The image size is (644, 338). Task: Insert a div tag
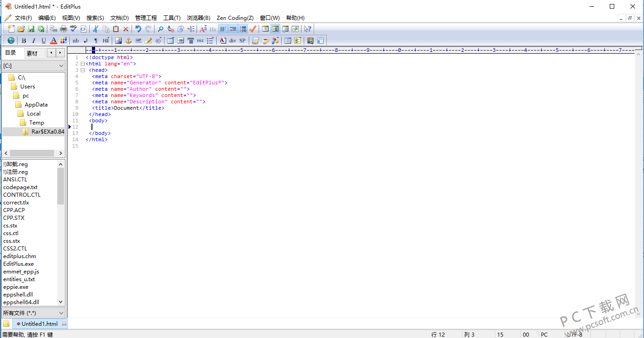pyautogui.click(x=233, y=41)
